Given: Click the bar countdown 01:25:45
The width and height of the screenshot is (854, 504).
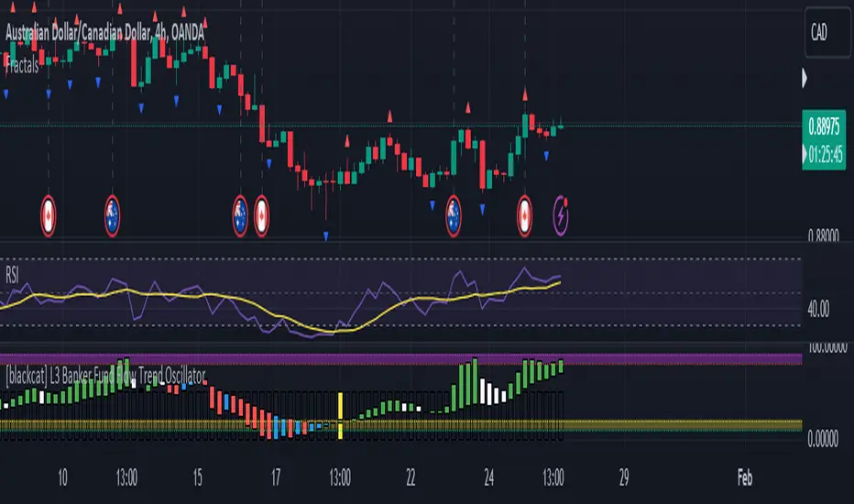Looking at the screenshot, I should tap(826, 155).
